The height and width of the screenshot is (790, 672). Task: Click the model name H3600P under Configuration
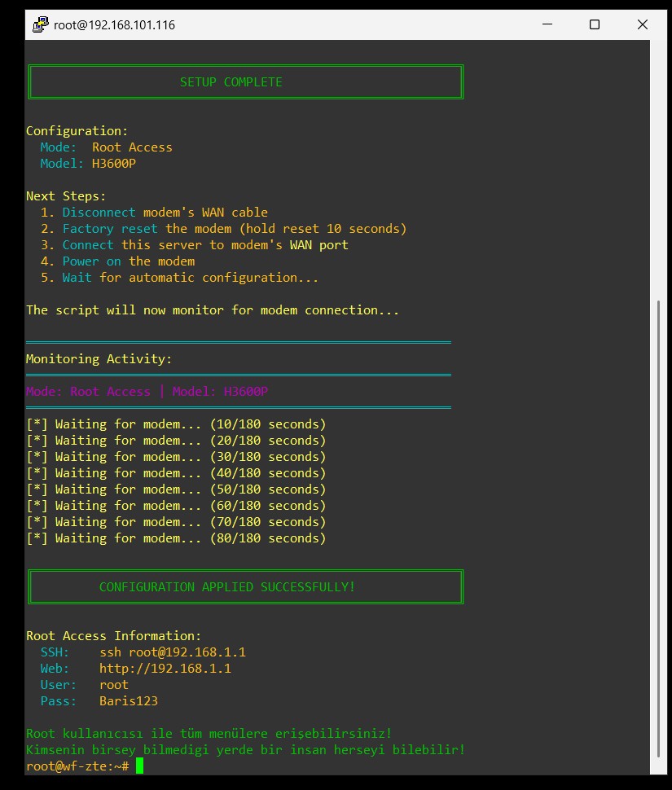pyautogui.click(x=113, y=164)
